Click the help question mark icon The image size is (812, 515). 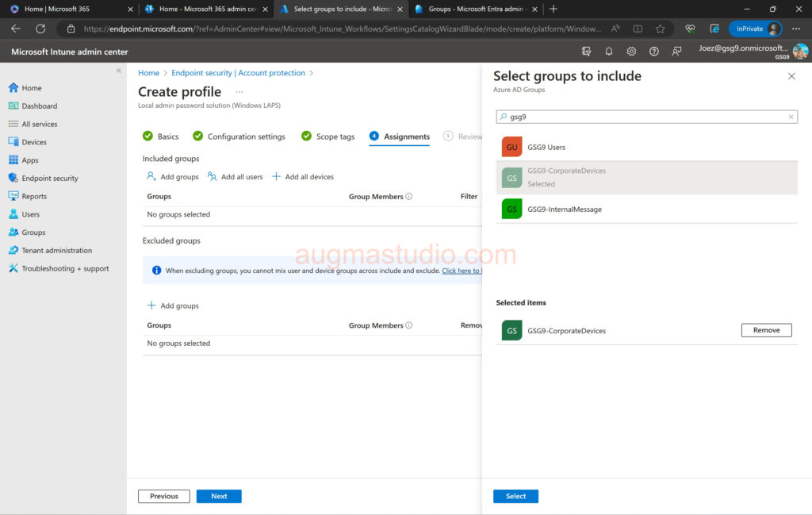(654, 52)
